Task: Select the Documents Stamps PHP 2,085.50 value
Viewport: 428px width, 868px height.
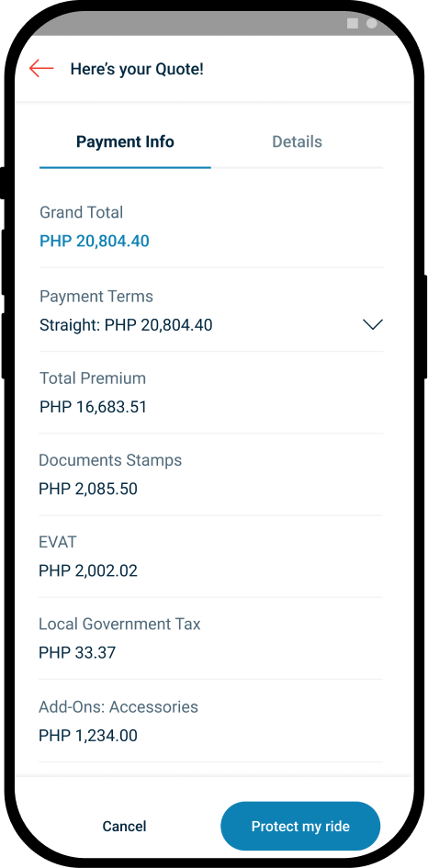Action: coord(88,489)
